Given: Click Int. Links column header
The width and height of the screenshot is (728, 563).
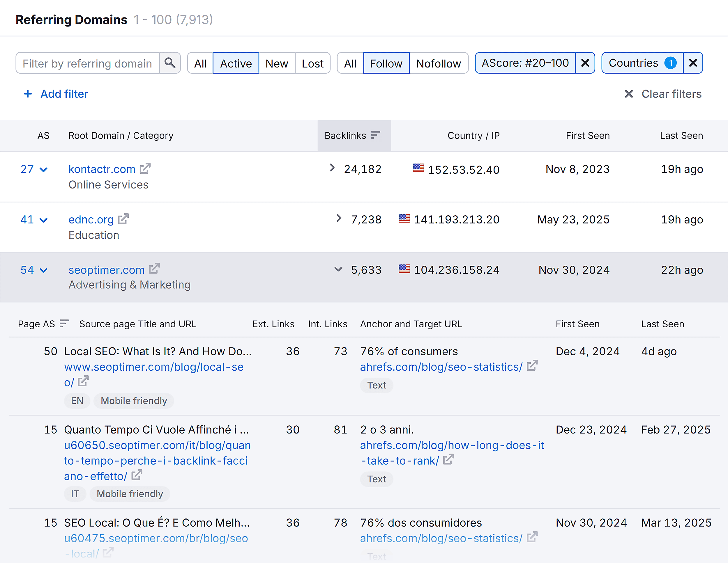Looking at the screenshot, I should click(x=328, y=324).
